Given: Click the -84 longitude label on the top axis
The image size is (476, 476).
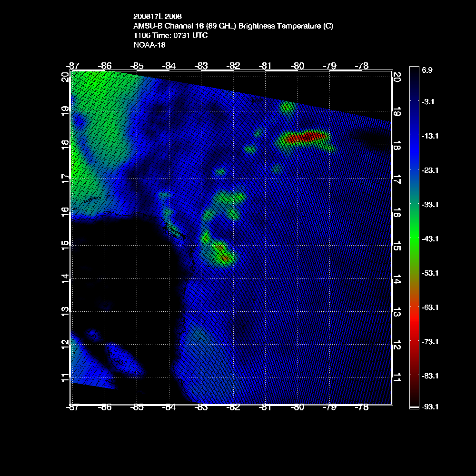Looking at the screenshot, I should 169,66.
